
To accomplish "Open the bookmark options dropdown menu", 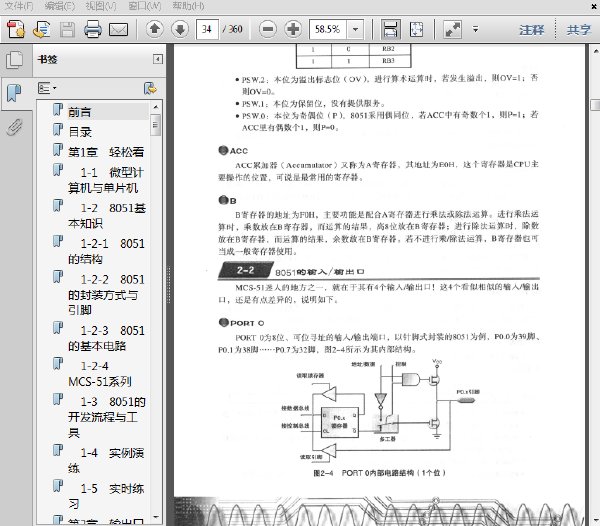I will click(x=47, y=88).
